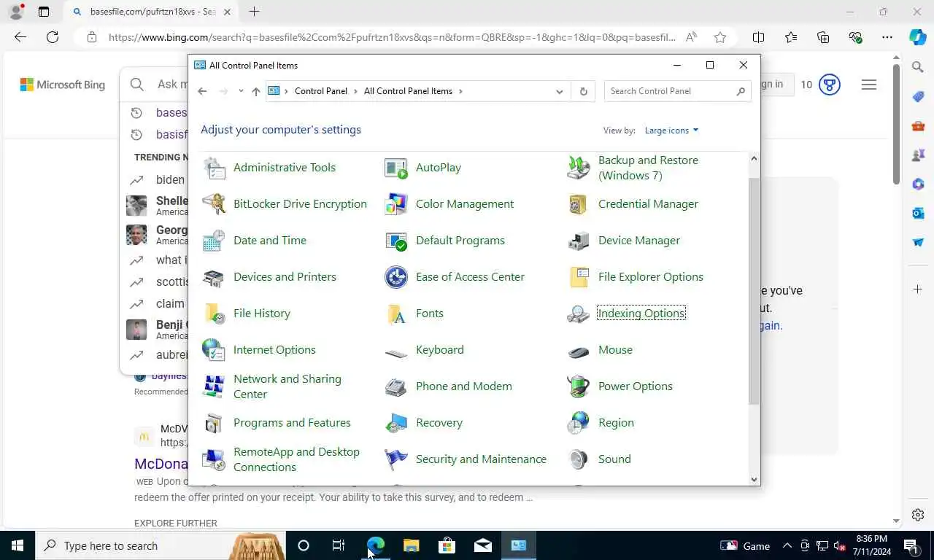Click All Control Panel Items breadcrumb
The height and width of the screenshot is (560, 934).
click(408, 91)
